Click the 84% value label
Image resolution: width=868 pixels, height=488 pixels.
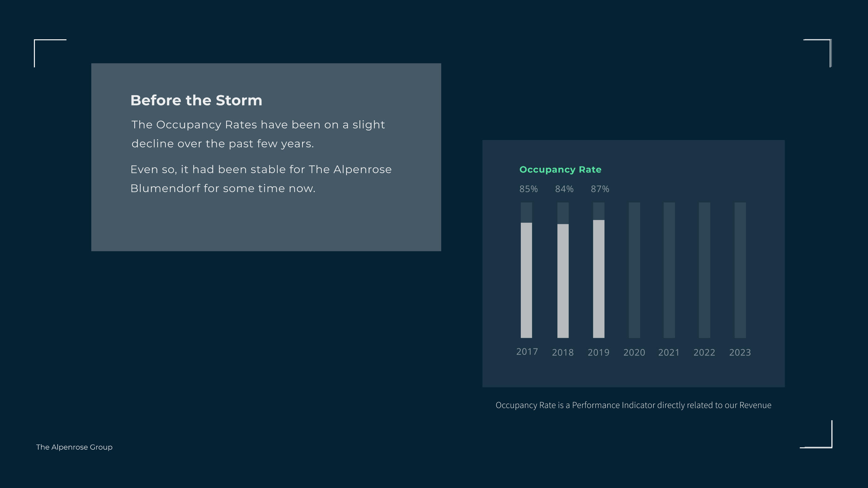(564, 189)
